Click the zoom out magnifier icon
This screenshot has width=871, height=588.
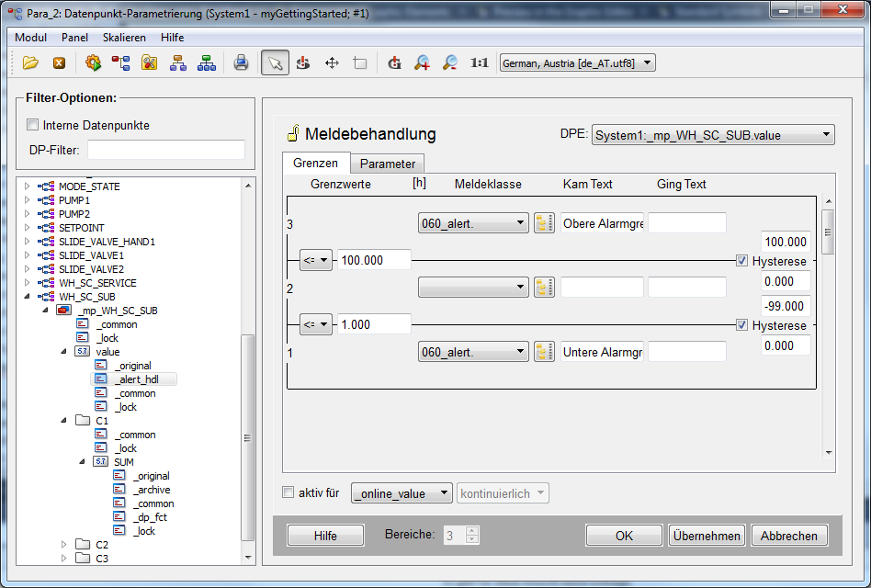(450, 62)
